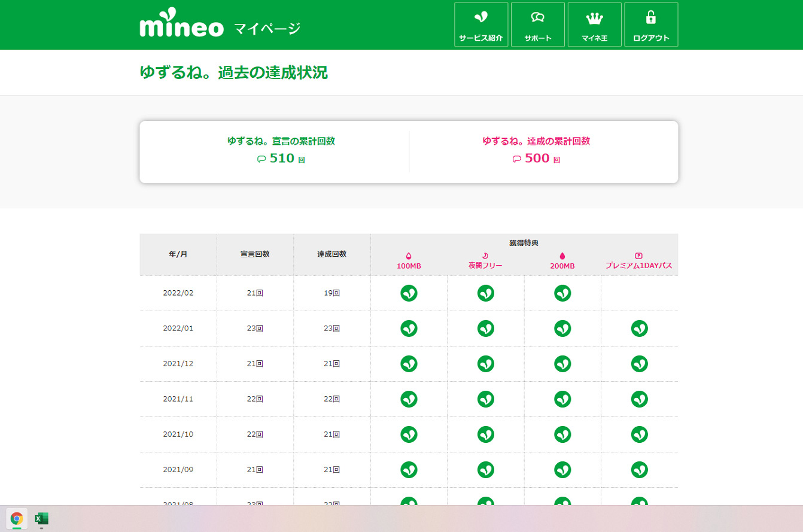Click the mineo logo in header
Viewport: 803px width, 532px height.
click(x=181, y=25)
